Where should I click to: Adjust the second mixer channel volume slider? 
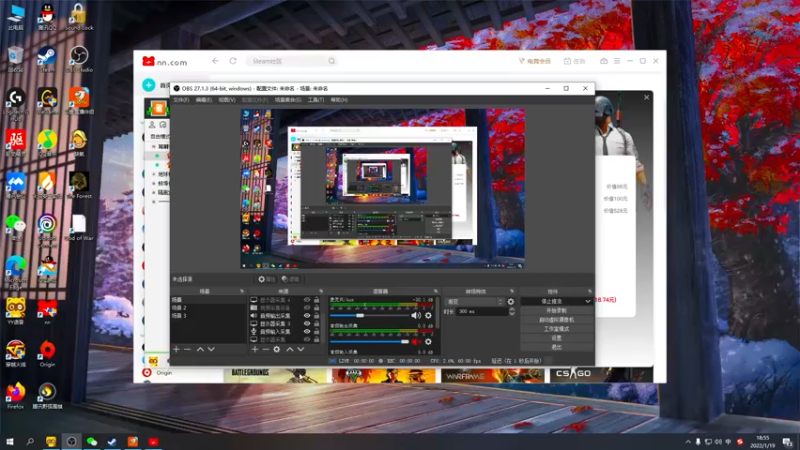tap(370, 342)
